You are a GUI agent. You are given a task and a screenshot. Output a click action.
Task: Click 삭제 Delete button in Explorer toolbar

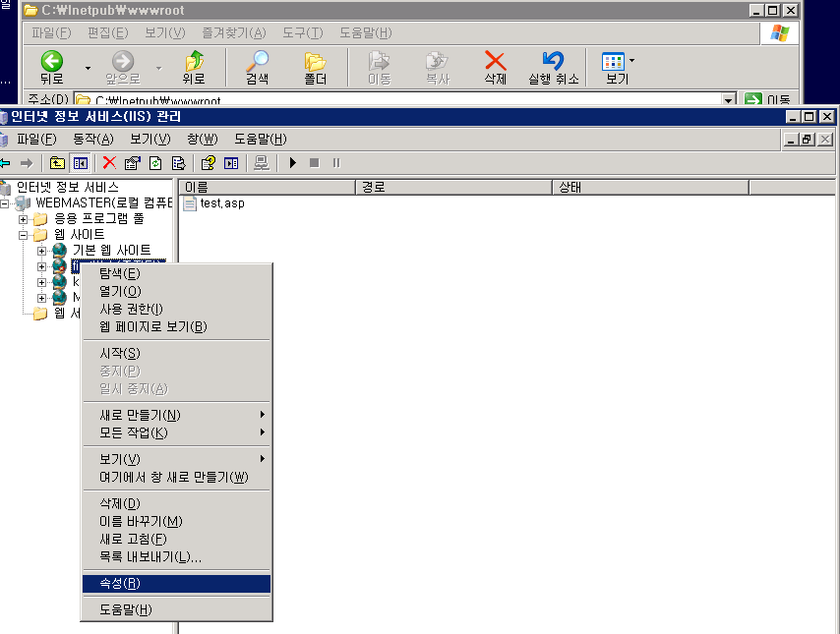tap(496, 68)
